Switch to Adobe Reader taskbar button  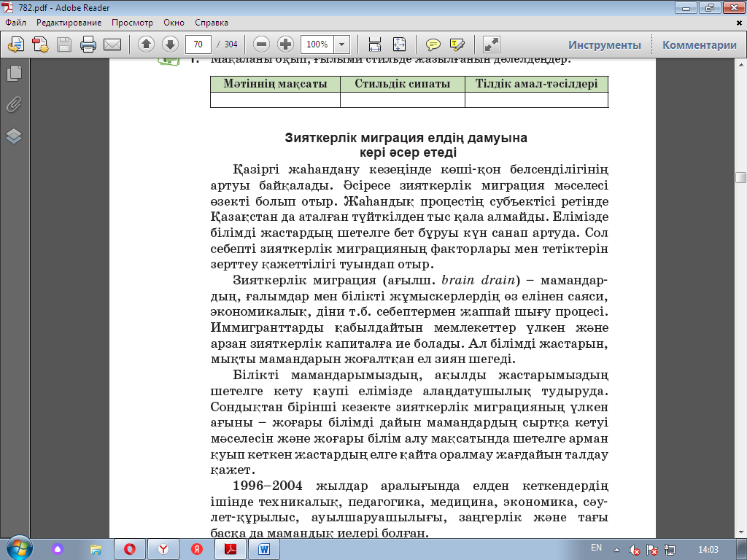click(x=231, y=550)
